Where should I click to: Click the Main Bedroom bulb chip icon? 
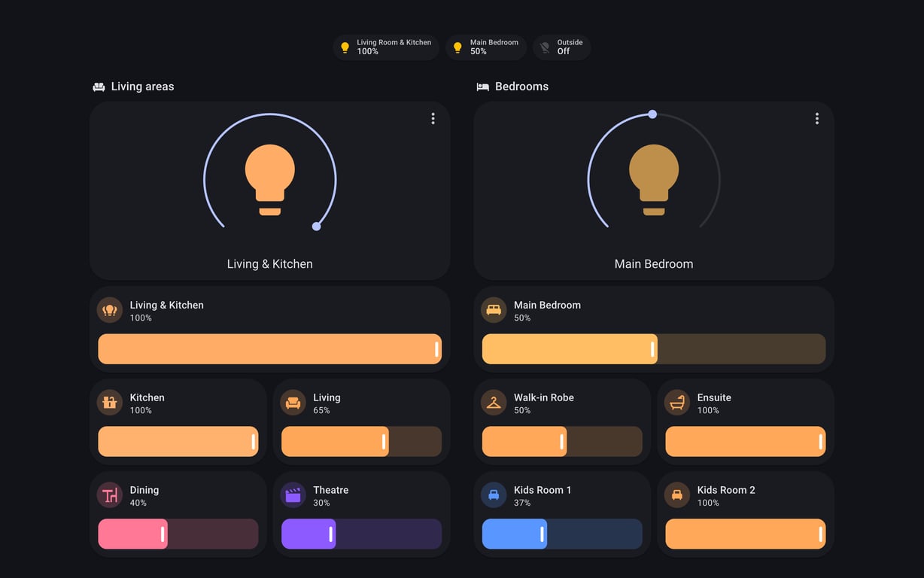click(457, 47)
